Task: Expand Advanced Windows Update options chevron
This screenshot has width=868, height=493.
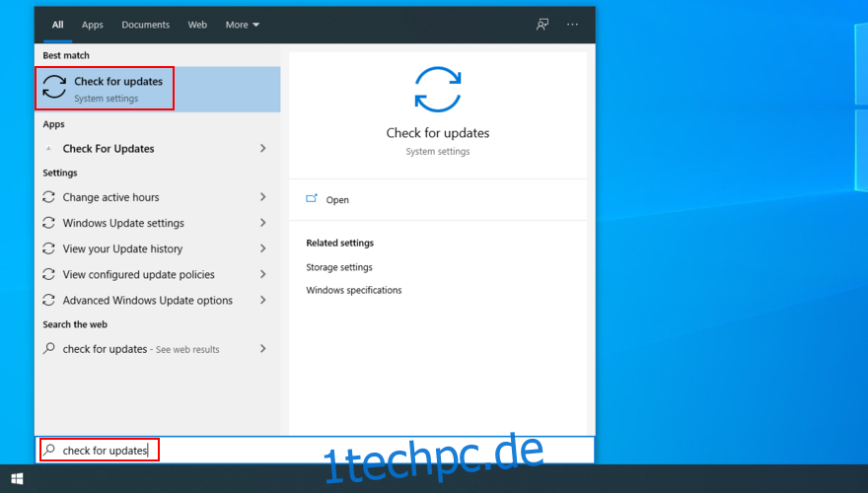Action: (263, 300)
